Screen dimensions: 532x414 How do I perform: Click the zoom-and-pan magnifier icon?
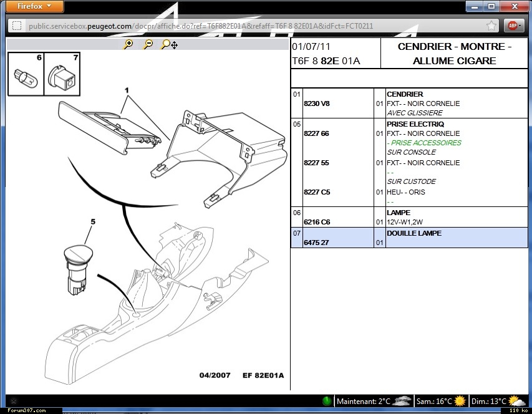click(x=169, y=44)
